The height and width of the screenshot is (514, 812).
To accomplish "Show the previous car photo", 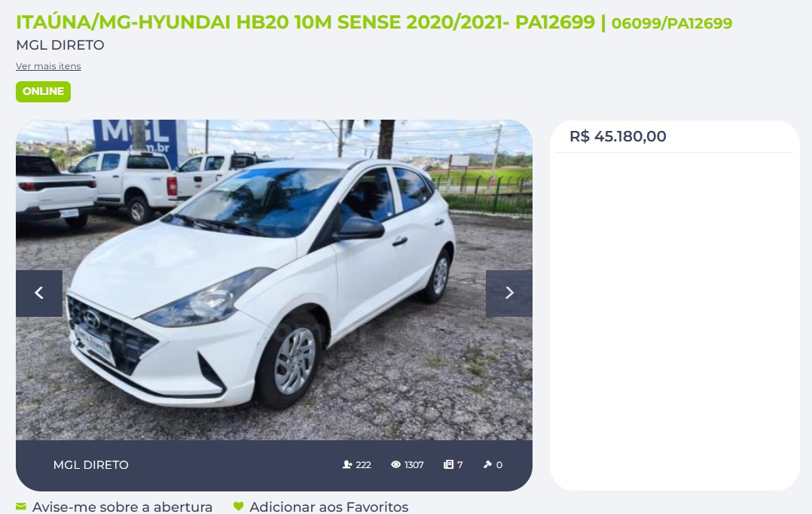I will [x=39, y=293].
